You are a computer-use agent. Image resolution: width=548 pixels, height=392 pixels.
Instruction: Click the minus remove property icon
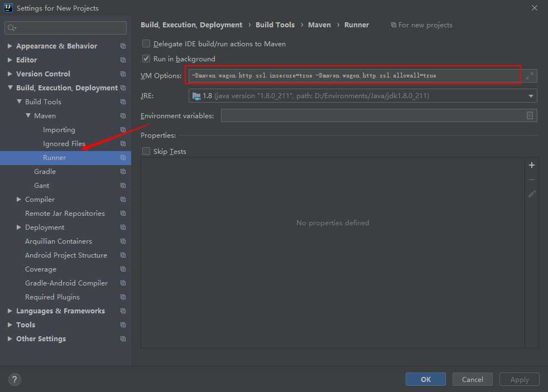pyautogui.click(x=532, y=180)
